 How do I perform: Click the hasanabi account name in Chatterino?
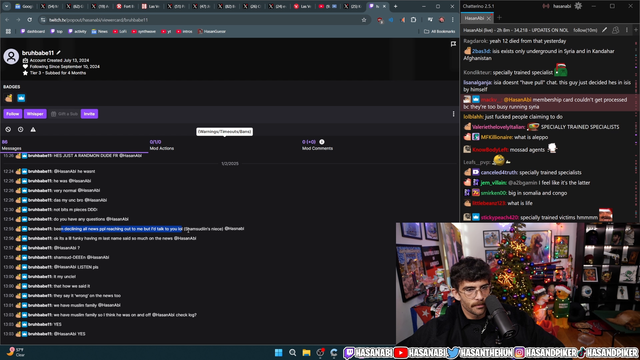click(x=562, y=6)
